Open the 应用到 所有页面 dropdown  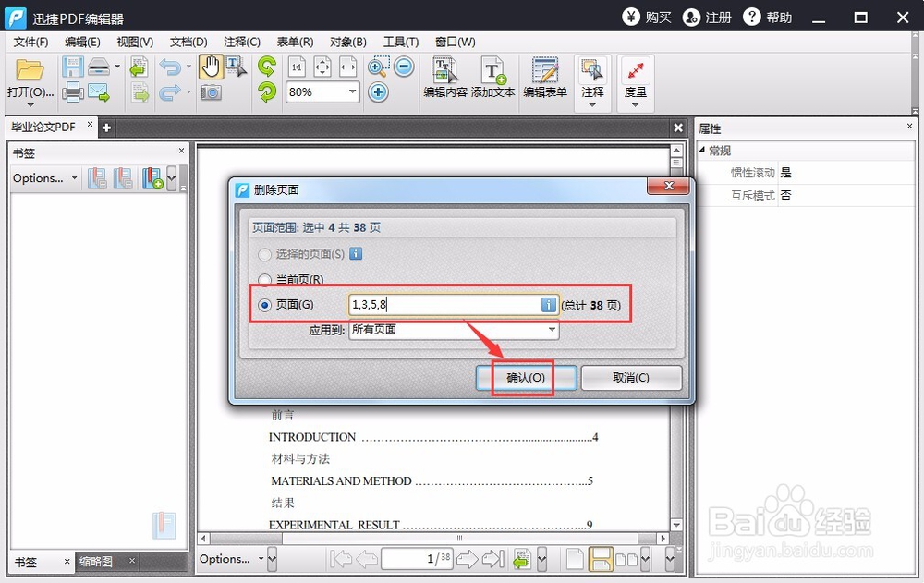pyautogui.click(x=552, y=330)
